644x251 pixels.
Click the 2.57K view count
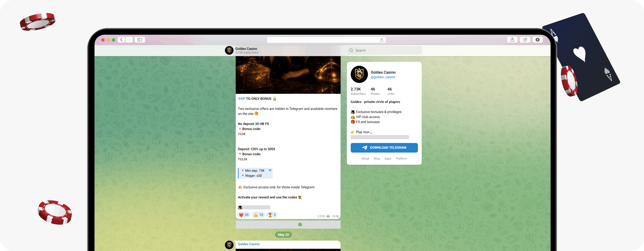coord(321,217)
